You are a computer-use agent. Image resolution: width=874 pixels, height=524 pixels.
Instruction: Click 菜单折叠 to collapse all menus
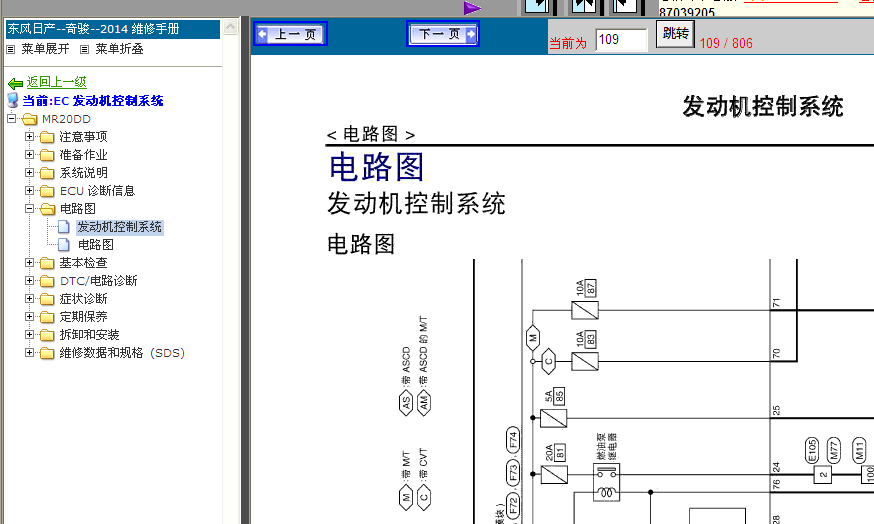(119, 49)
